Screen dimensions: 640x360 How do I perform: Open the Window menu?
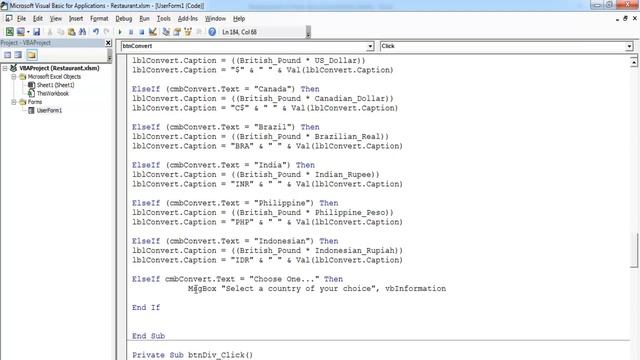point(215,19)
